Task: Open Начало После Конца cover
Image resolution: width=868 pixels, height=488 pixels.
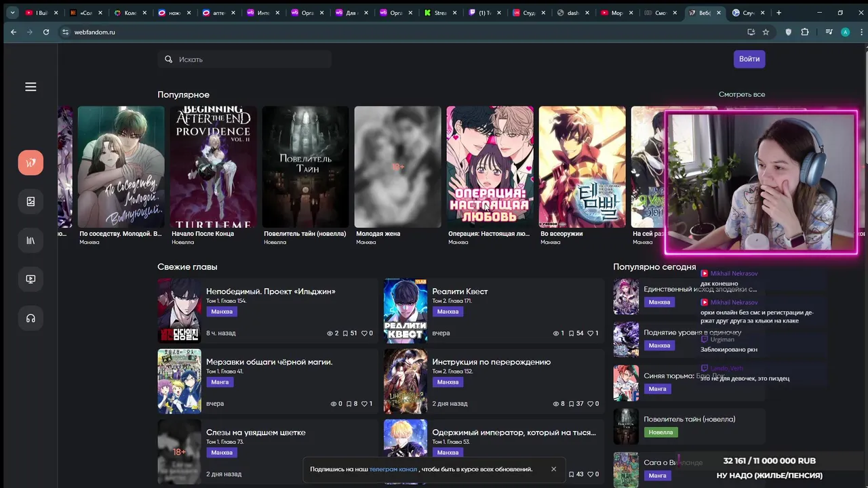Action: pos(213,167)
